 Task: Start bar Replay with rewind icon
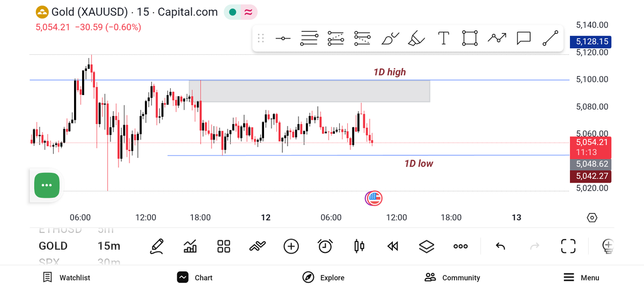pyautogui.click(x=393, y=246)
